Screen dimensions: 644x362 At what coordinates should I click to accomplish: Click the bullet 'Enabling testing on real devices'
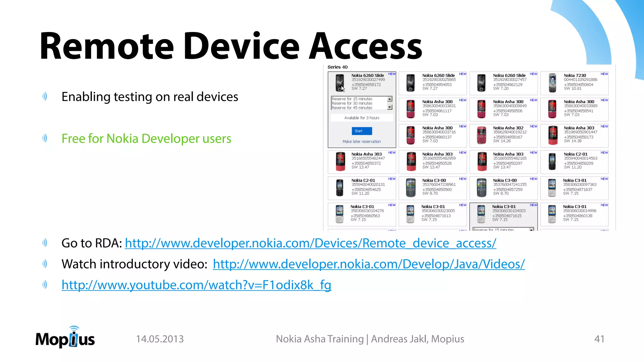tap(150, 97)
